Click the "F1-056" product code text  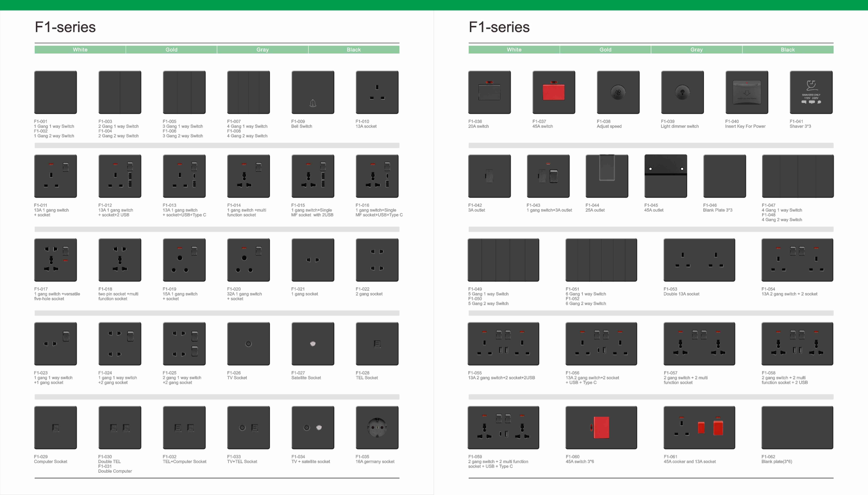(573, 373)
